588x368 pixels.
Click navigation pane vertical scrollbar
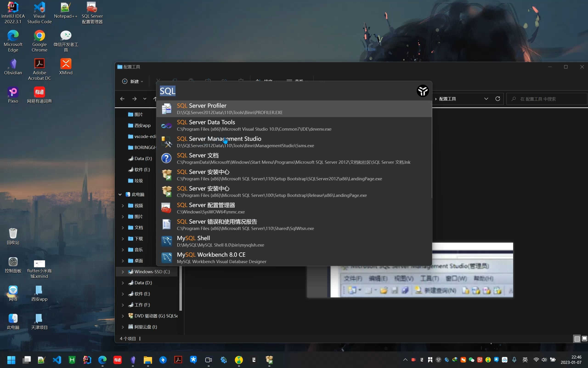coord(181,288)
